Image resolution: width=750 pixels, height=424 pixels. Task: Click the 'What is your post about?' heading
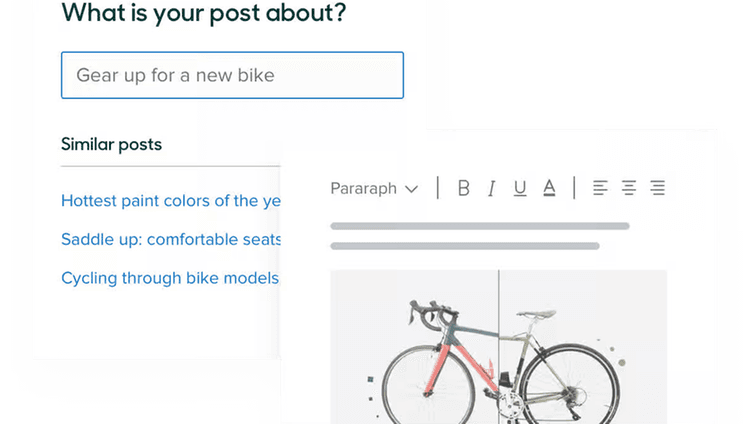click(x=203, y=13)
